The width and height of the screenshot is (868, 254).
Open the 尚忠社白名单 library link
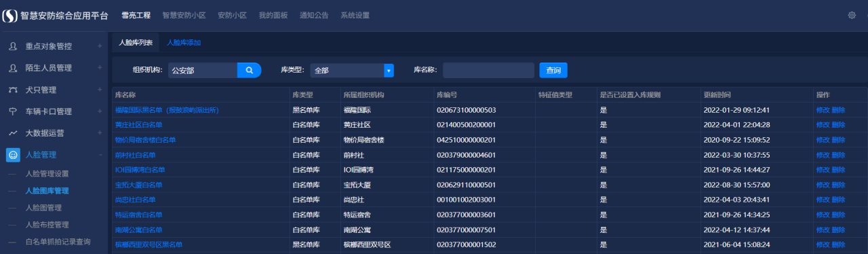(135, 200)
